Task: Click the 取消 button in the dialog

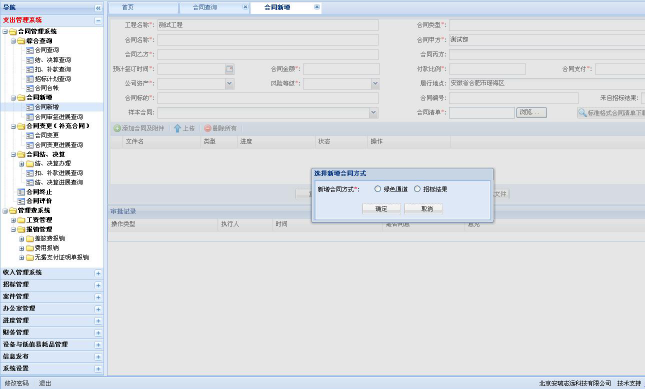Action: click(423, 208)
